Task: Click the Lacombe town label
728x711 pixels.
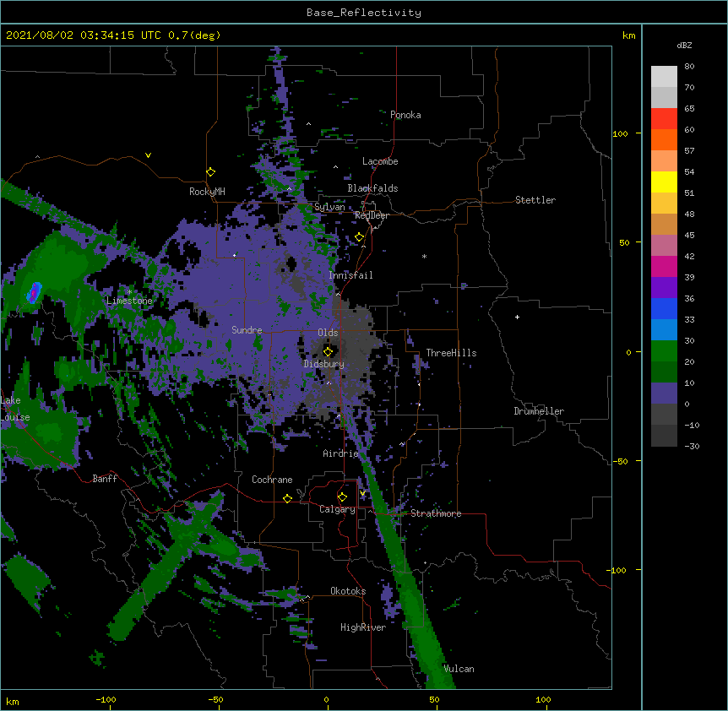Action: click(380, 161)
